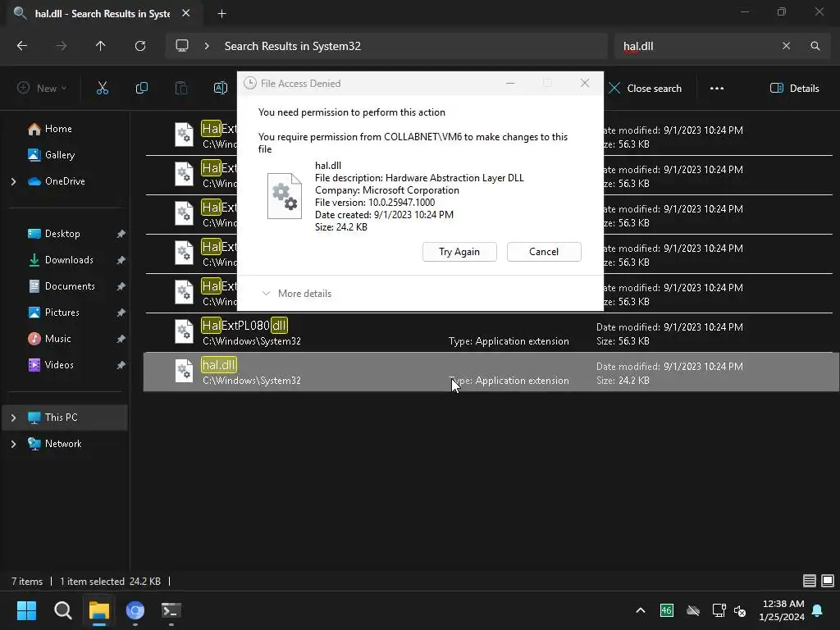Open the Chromium browser taskbar icon
840x630 pixels.
tap(135, 610)
